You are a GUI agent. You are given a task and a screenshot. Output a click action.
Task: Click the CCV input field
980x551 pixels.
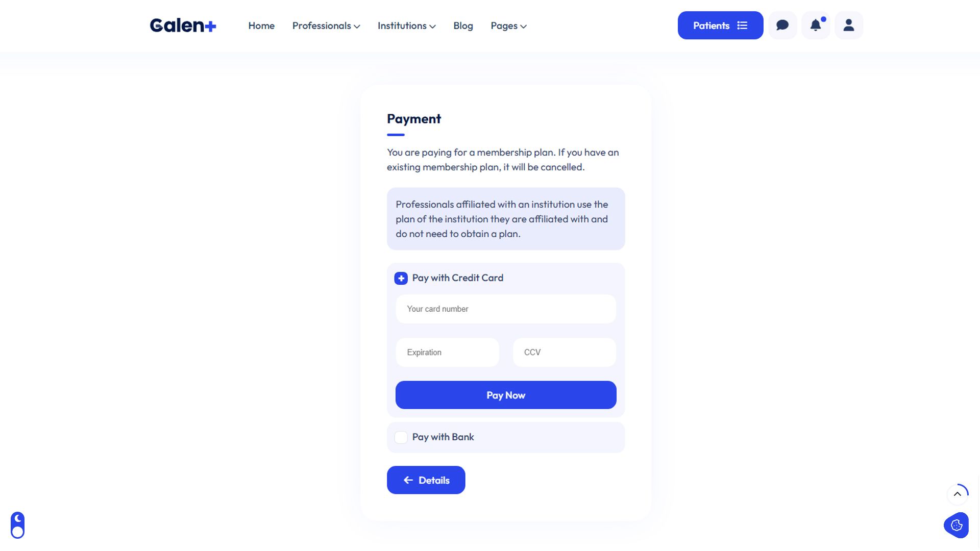pyautogui.click(x=564, y=353)
